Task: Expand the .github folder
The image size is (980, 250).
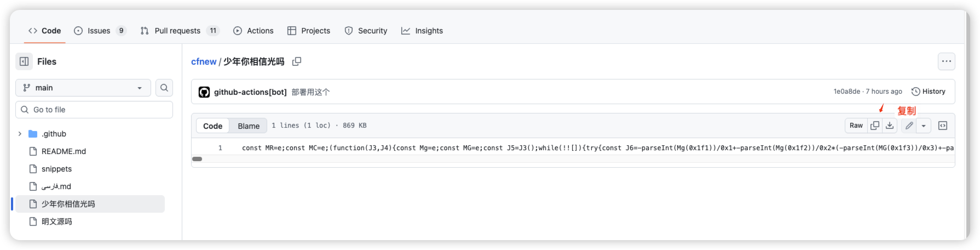Action: tap(20, 134)
